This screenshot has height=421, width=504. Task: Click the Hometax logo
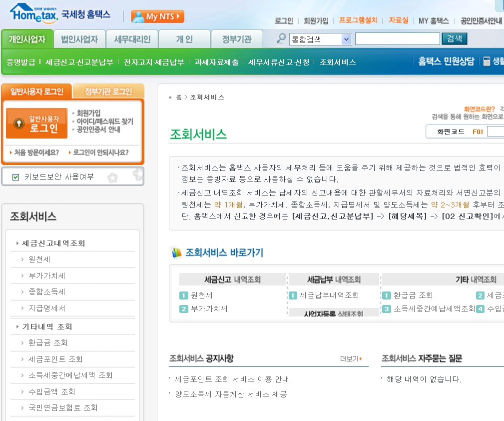click(x=34, y=13)
